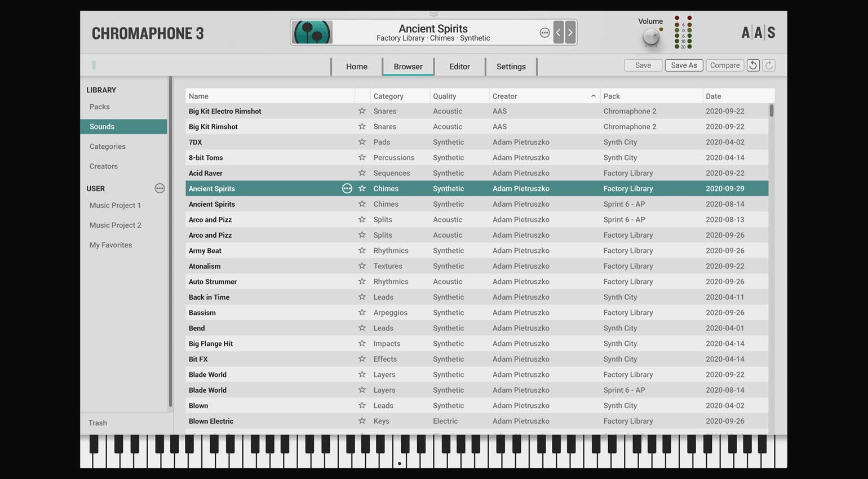Image resolution: width=868 pixels, height=479 pixels.
Task: Select the Auto Strummer sound row
Action: [x=477, y=281]
